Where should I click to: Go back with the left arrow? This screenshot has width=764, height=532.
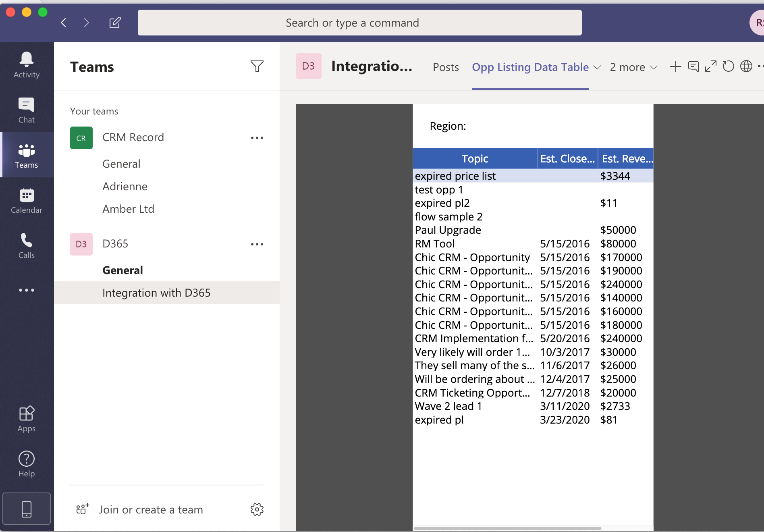pos(63,23)
